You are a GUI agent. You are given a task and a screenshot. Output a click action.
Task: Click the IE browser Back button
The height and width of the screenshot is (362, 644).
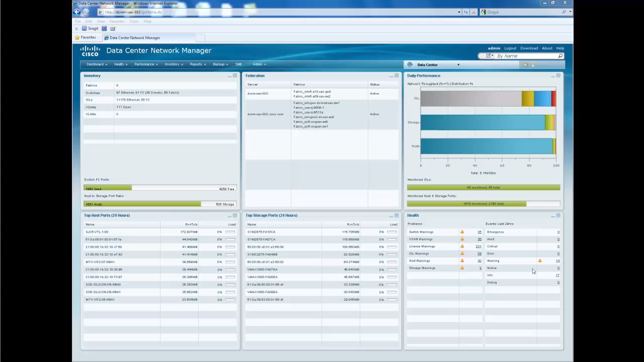[x=77, y=12]
